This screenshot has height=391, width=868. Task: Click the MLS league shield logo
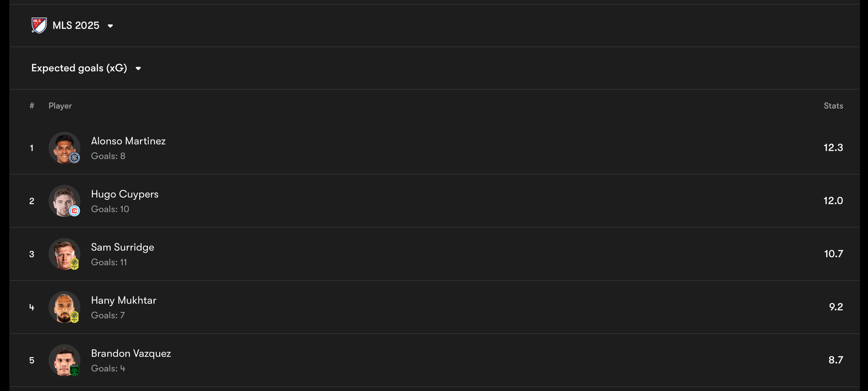coord(39,26)
